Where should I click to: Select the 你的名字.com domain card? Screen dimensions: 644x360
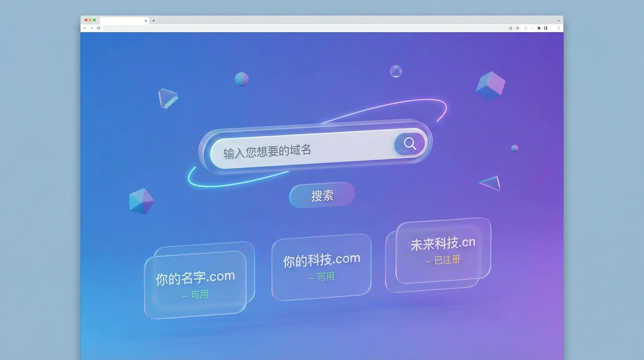(x=195, y=283)
